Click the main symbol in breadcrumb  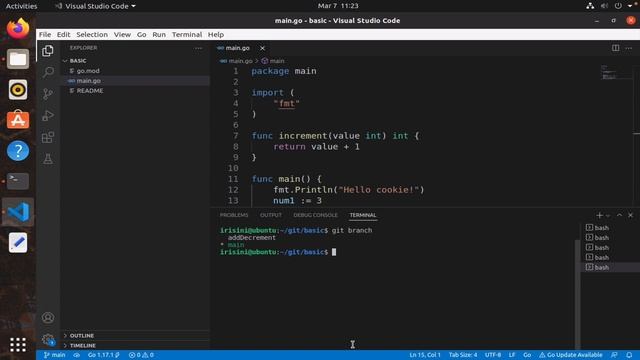click(273, 61)
